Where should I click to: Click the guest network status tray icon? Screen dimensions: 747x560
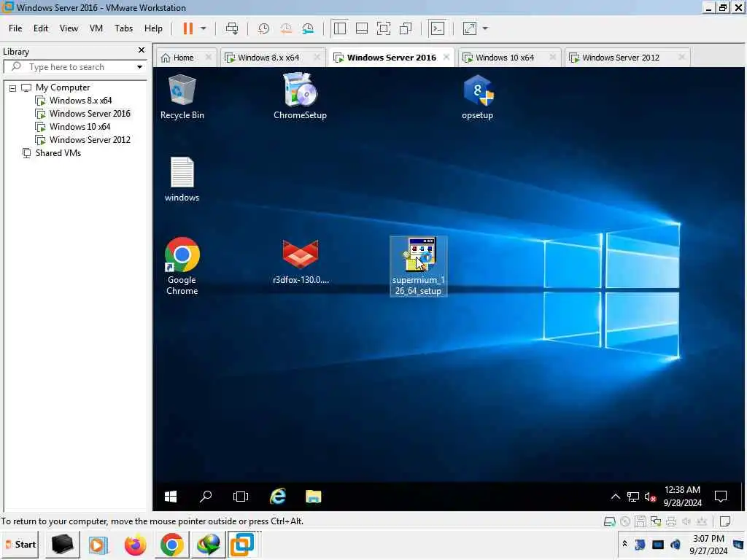tap(633, 497)
